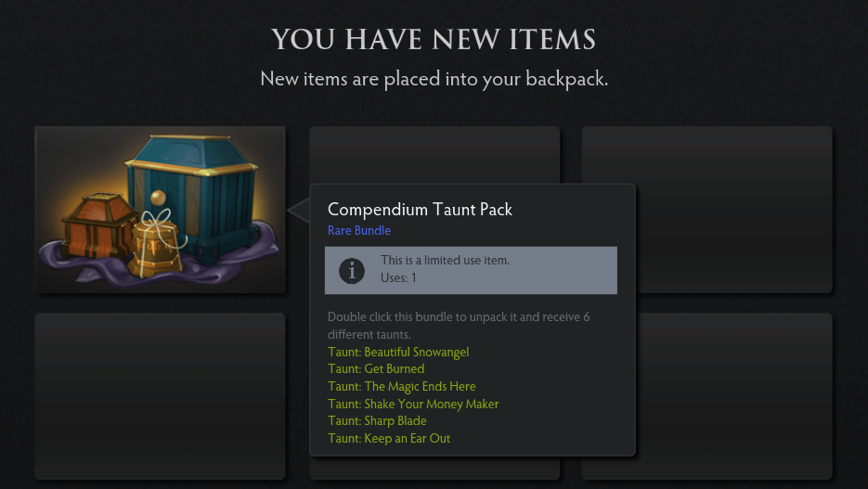868x489 pixels.
Task: Click the 'Uses: 1' text
Action: pyautogui.click(x=398, y=277)
